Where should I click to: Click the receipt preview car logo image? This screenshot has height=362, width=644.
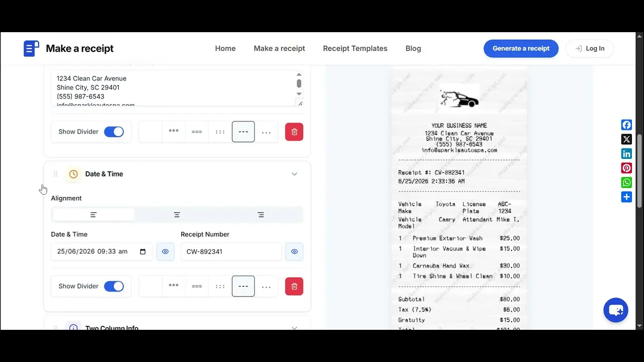tap(458, 99)
